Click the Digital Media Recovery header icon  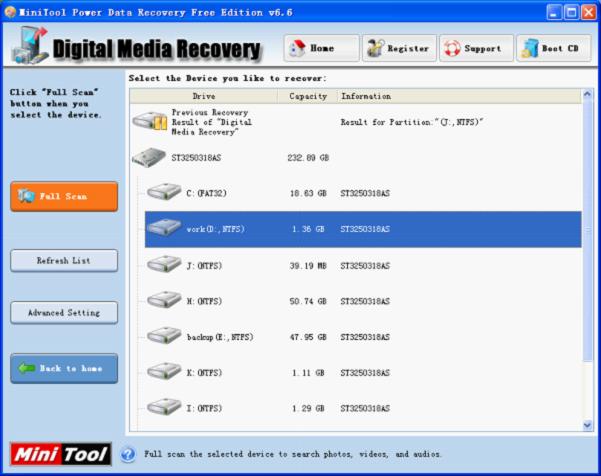pos(30,45)
